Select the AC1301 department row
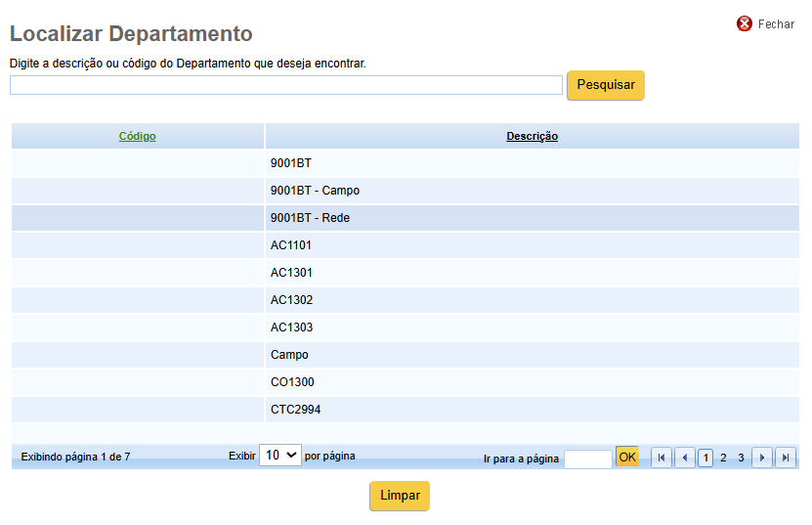 (x=405, y=273)
